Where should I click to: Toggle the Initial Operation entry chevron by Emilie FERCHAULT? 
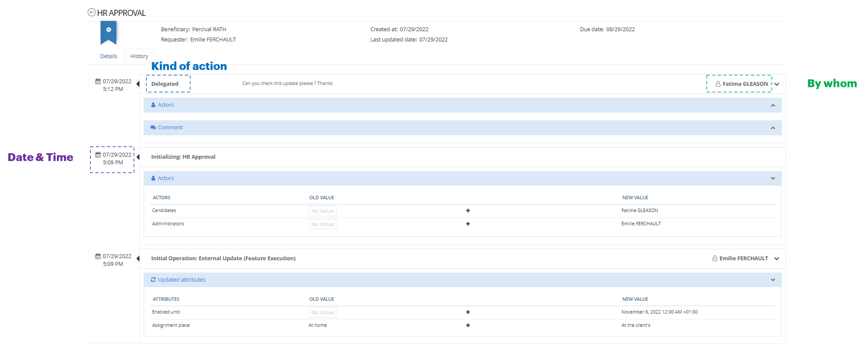click(x=777, y=259)
